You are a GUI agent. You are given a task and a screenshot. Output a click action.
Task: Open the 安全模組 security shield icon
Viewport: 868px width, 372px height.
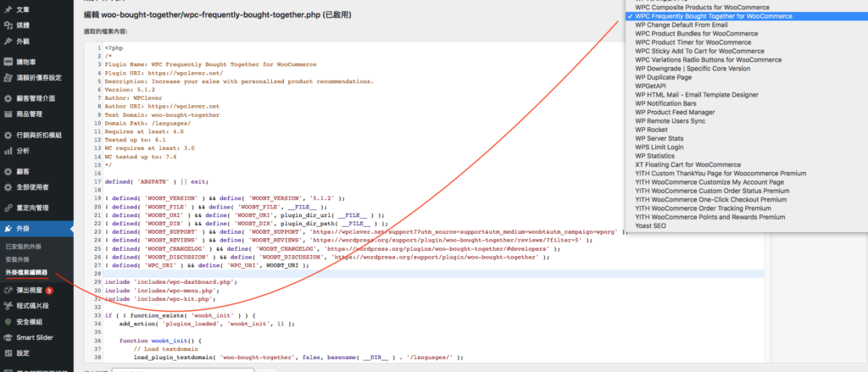8,322
